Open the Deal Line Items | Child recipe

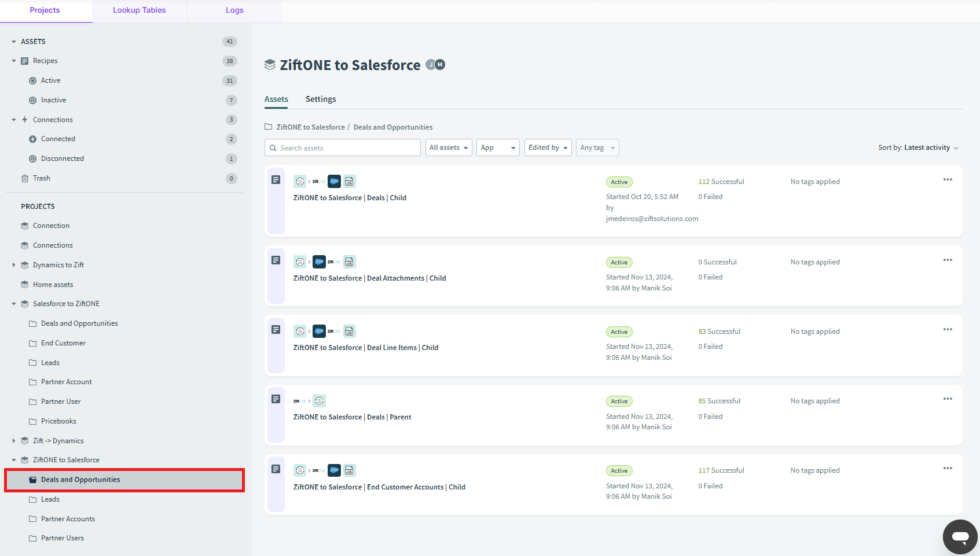[x=366, y=348]
